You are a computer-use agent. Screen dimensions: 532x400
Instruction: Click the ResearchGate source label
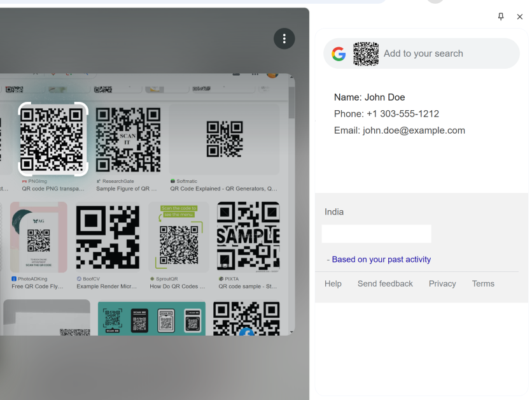pyautogui.click(x=115, y=182)
